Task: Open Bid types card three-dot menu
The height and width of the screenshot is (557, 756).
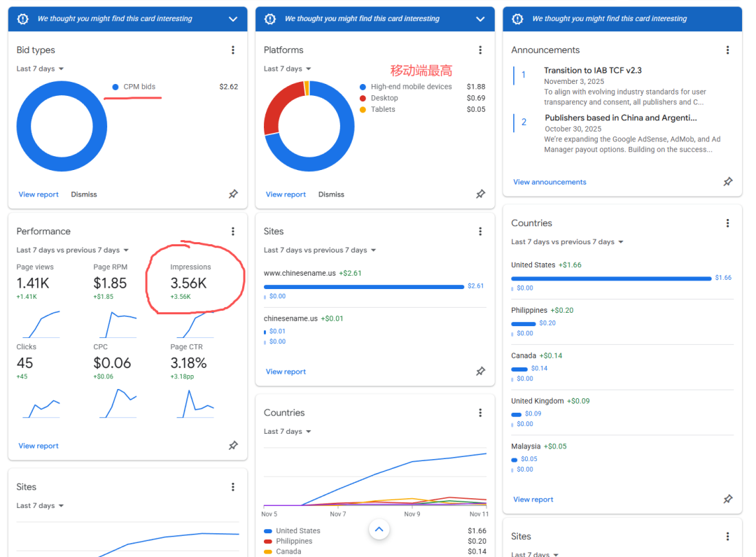Action: coord(233,50)
